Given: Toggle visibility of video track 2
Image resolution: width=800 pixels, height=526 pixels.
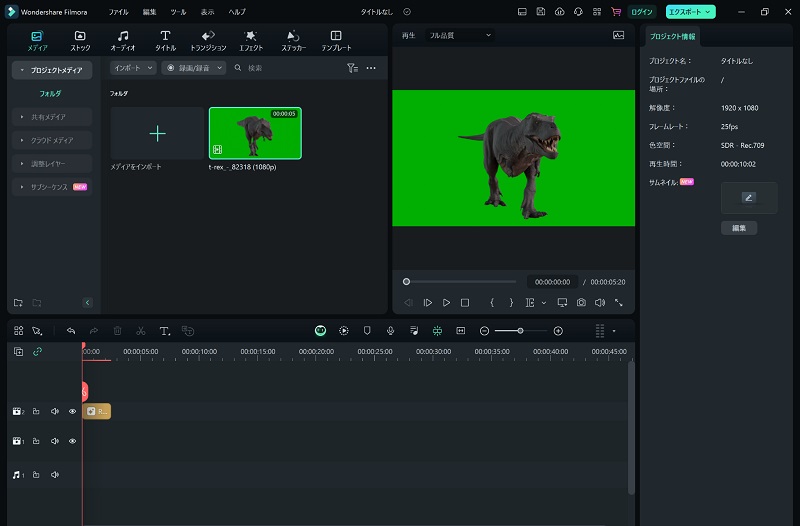Looking at the screenshot, I should point(72,411).
